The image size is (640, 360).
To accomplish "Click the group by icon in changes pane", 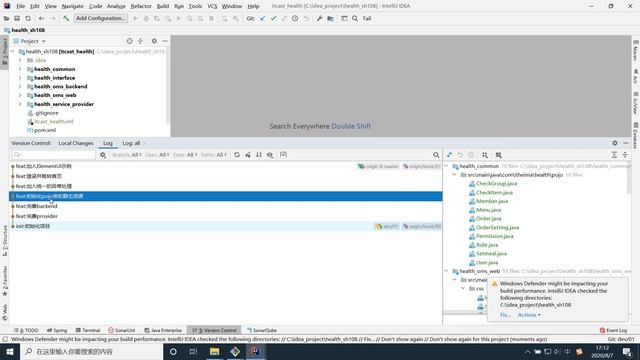I will (484, 155).
